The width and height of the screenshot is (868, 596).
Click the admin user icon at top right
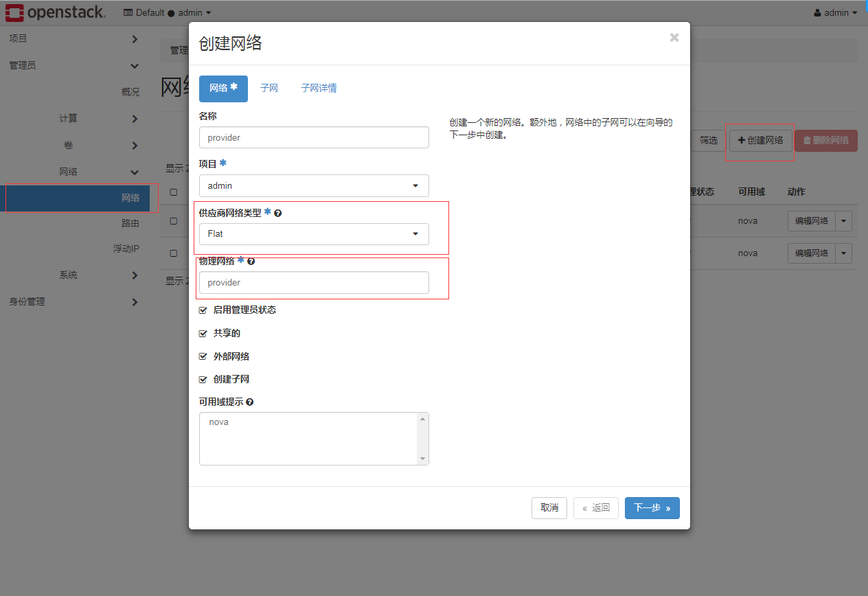pos(817,12)
